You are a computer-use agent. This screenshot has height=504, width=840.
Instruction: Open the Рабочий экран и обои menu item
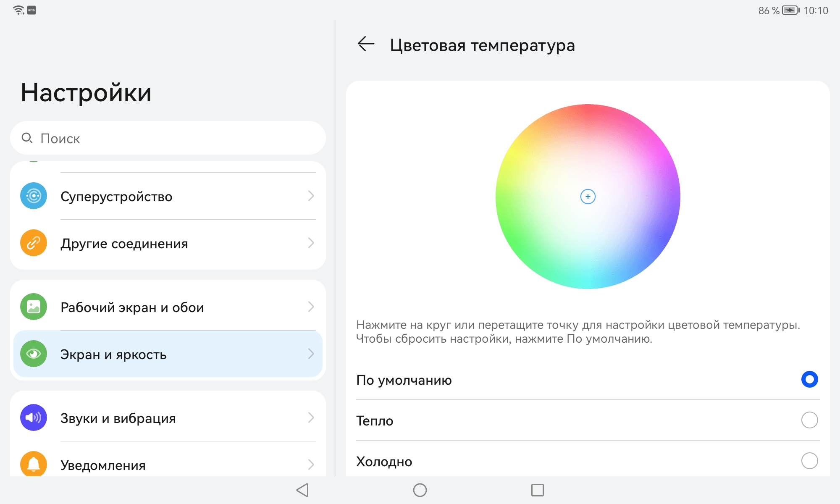[132, 307]
